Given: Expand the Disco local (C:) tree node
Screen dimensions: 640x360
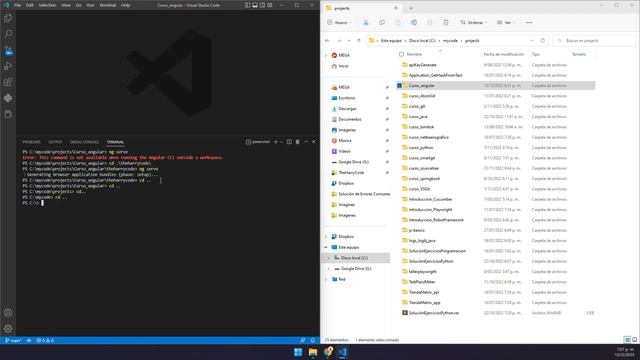Looking at the screenshot, I should coord(329,258).
